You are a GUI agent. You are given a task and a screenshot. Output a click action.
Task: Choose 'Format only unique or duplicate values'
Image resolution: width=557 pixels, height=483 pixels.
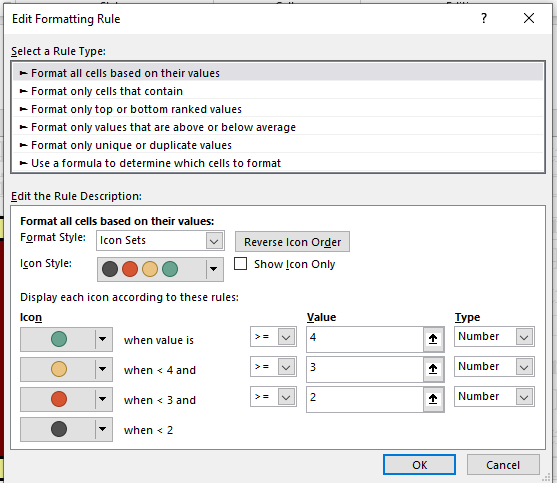278,145
